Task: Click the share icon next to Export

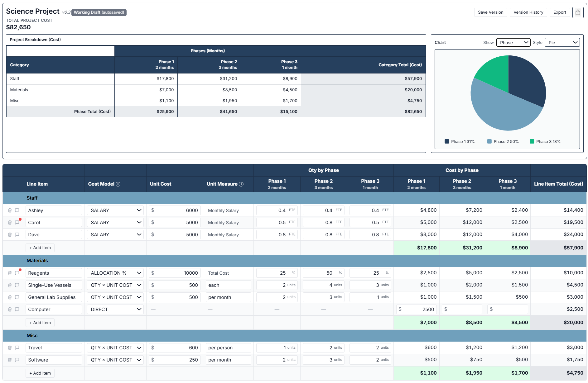Action: click(578, 12)
